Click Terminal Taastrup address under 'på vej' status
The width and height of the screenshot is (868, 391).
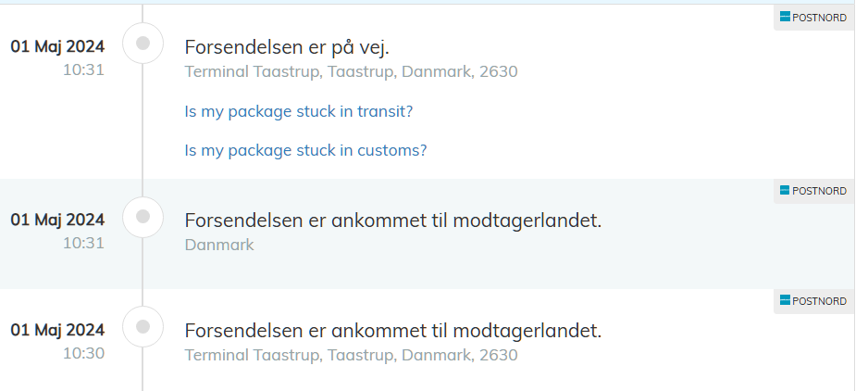coord(351,71)
